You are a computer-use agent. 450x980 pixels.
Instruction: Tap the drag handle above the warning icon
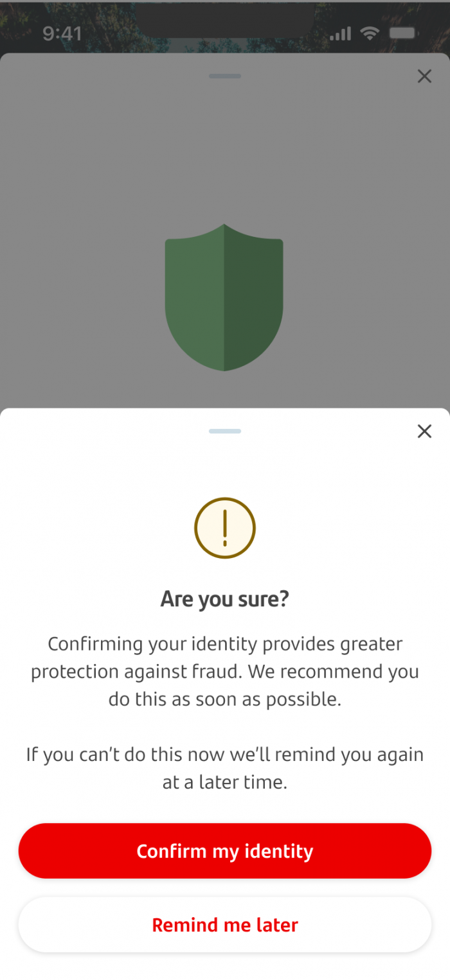[x=224, y=431]
